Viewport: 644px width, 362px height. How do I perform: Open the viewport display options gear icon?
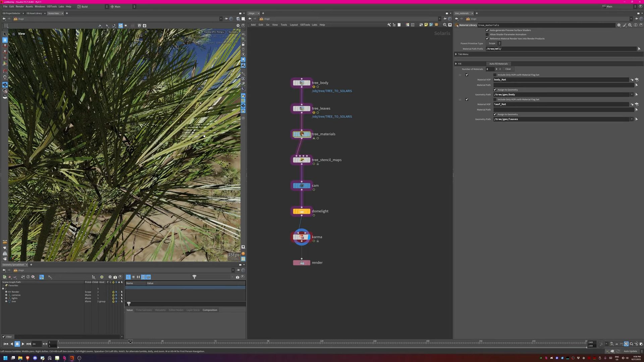[238, 25]
